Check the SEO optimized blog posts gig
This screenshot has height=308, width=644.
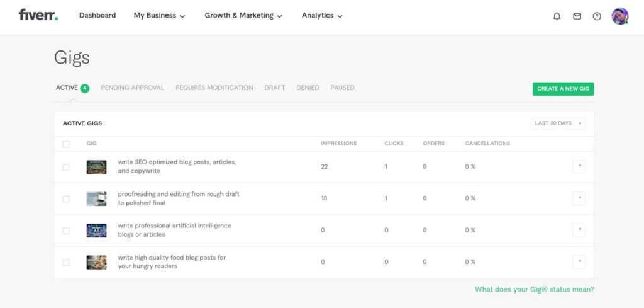(x=66, y=168)
